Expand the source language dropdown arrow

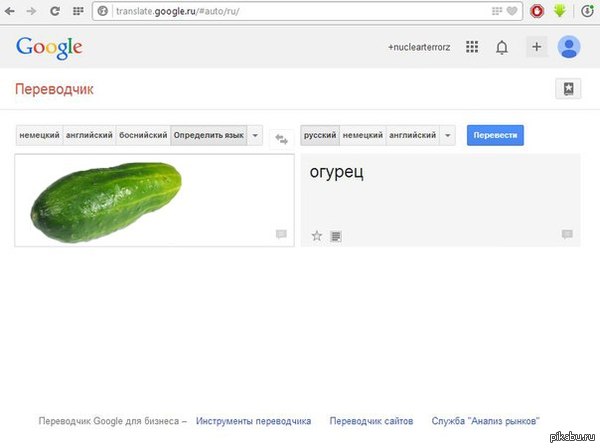255,135
